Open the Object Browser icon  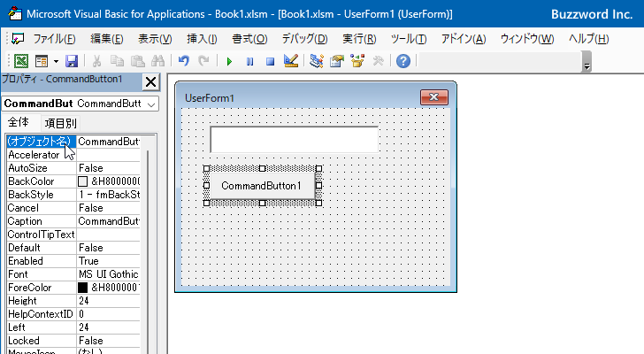click(x=357, y=61)
